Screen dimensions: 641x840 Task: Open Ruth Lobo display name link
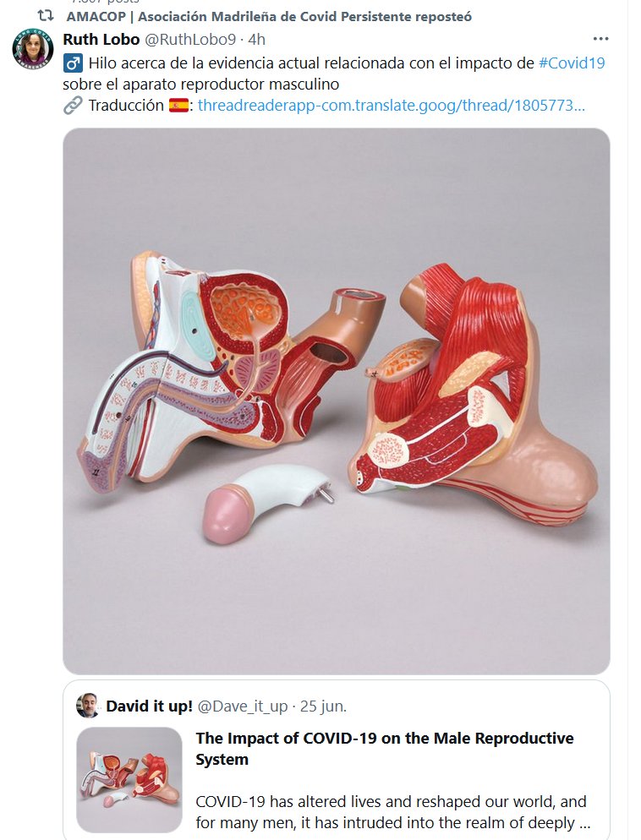point(101,40)
